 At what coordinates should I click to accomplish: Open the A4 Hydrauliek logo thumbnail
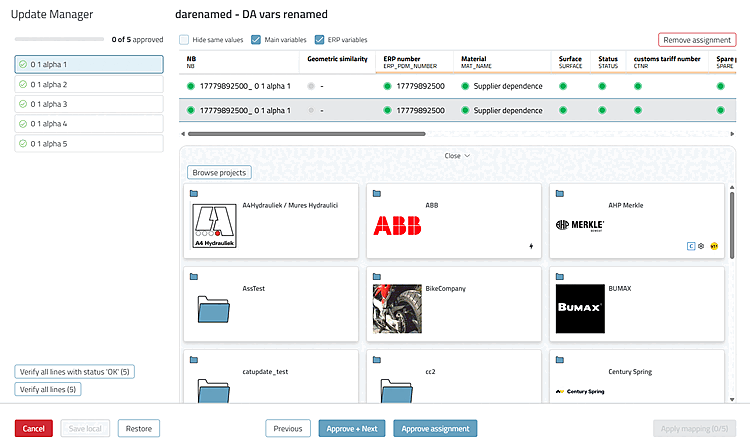tap(214, 226)
